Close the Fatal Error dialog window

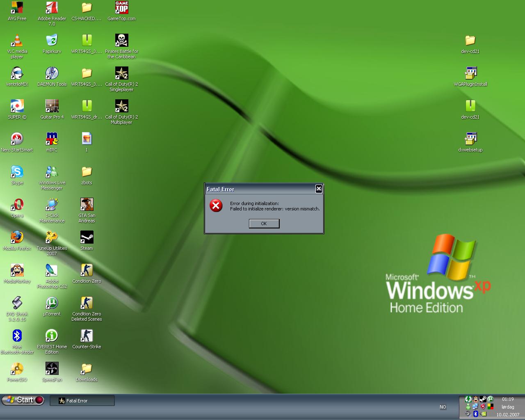coord(319,189)
